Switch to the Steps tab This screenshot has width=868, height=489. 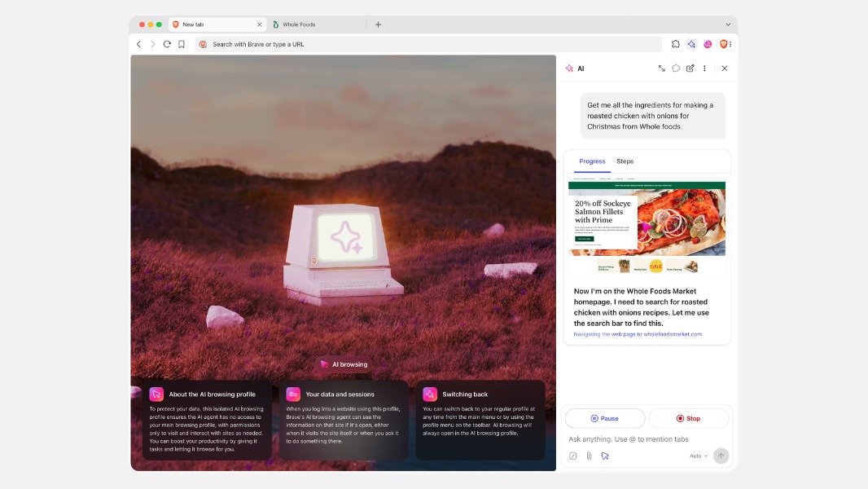click(x=625, y=161)
